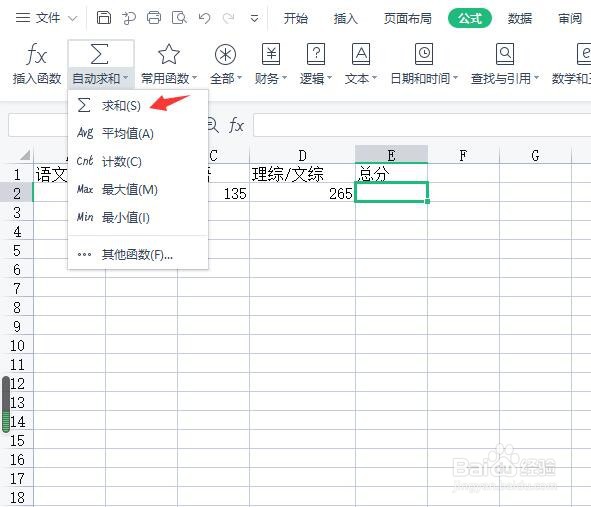Viewport: 591px width, 507px height.
Task: Choose 平均值(A) from the menu
Action: pos(138,133)
